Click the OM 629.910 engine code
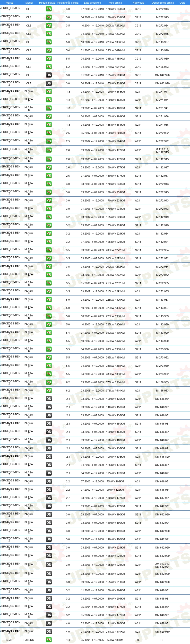This screenshot has height=644, width=190. coord(162,632)
